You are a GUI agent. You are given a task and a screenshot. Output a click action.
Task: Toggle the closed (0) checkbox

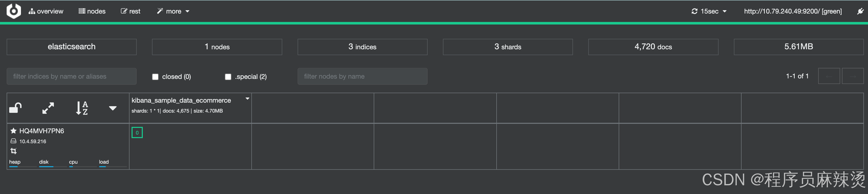click(155, 77)
